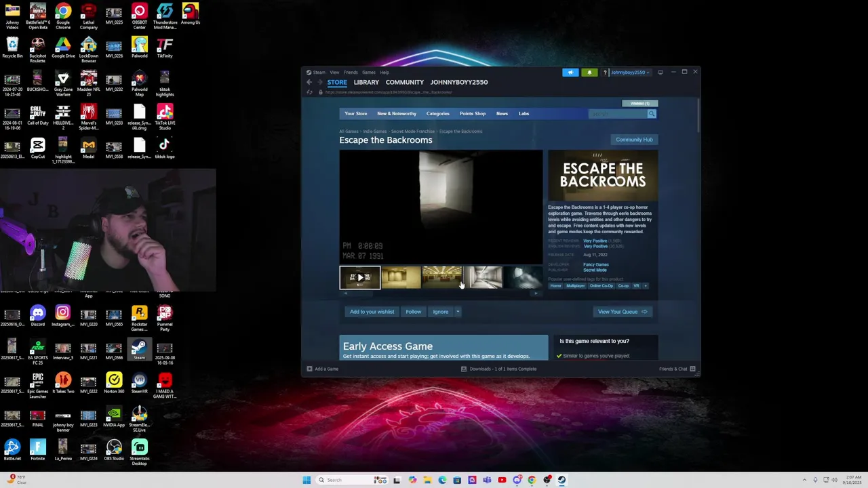Screen dimensions: 868x488
Task: Open New & Noteworthy store menu
Action: point(397,114)
